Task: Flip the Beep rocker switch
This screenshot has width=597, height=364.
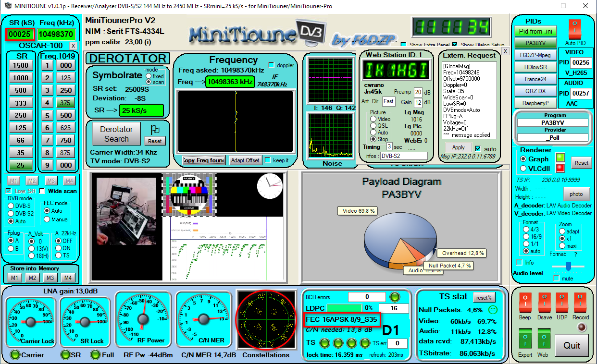Action: (x=525, y=303)
